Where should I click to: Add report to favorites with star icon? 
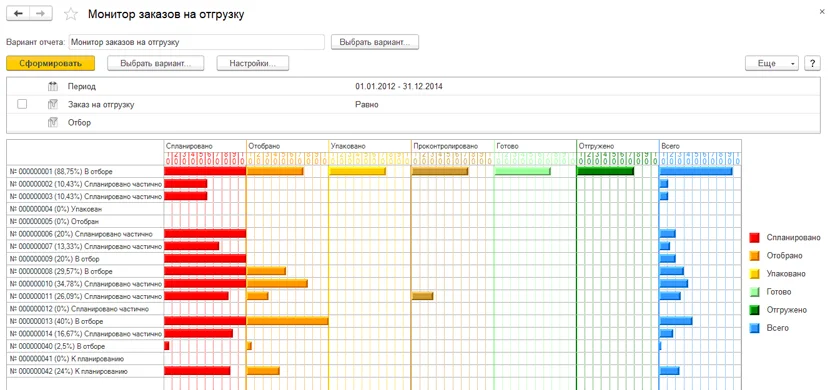pyautogui.click(x=70, y=14)
